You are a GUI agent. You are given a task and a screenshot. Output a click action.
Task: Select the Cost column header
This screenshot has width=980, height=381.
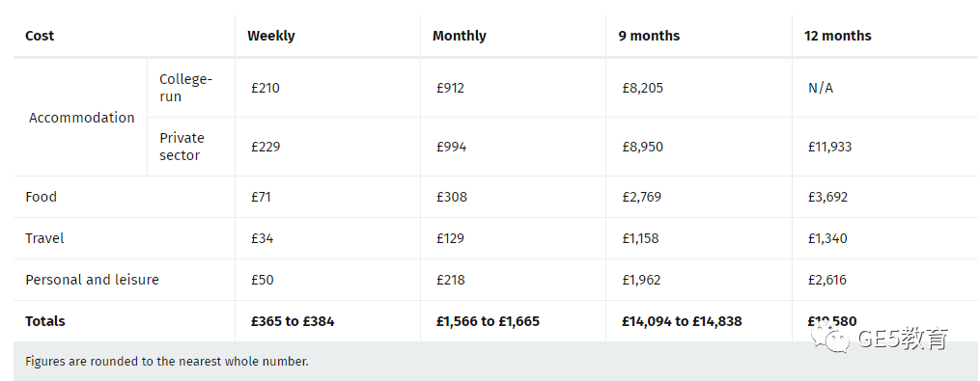(x=40, y=36)
